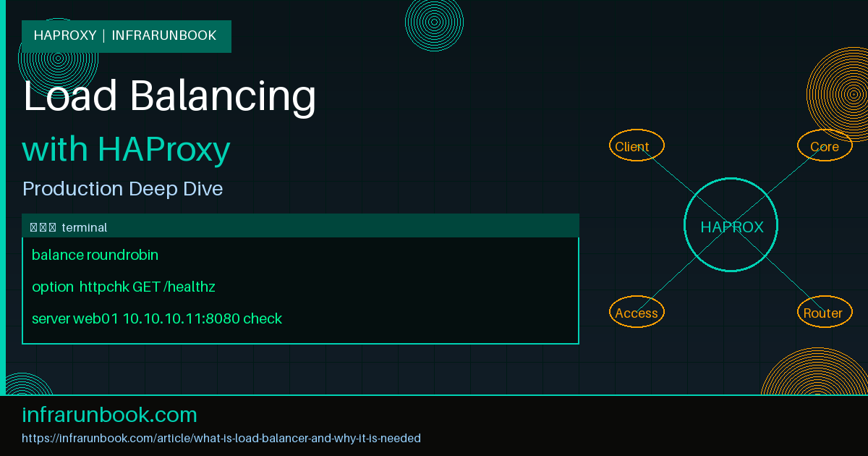Select the Core node in the diagram
This screenshot has height=456, width=868.
825,145
